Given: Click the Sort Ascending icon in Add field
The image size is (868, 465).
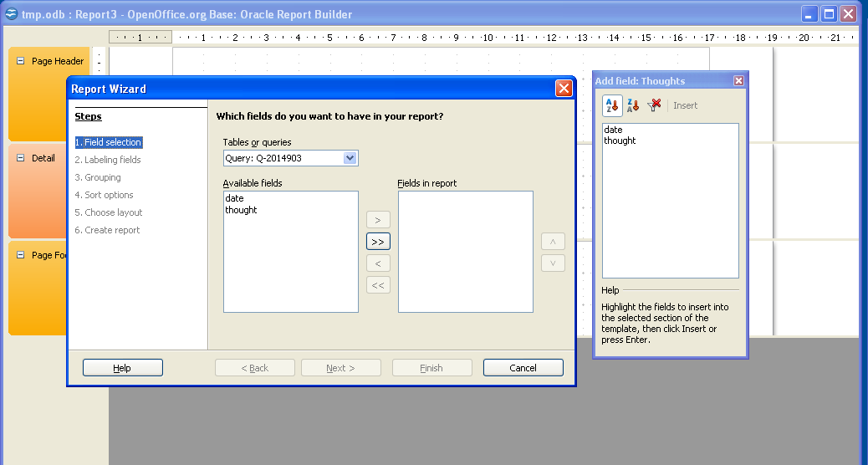Looking at the screenshot, I should point(611,105).
